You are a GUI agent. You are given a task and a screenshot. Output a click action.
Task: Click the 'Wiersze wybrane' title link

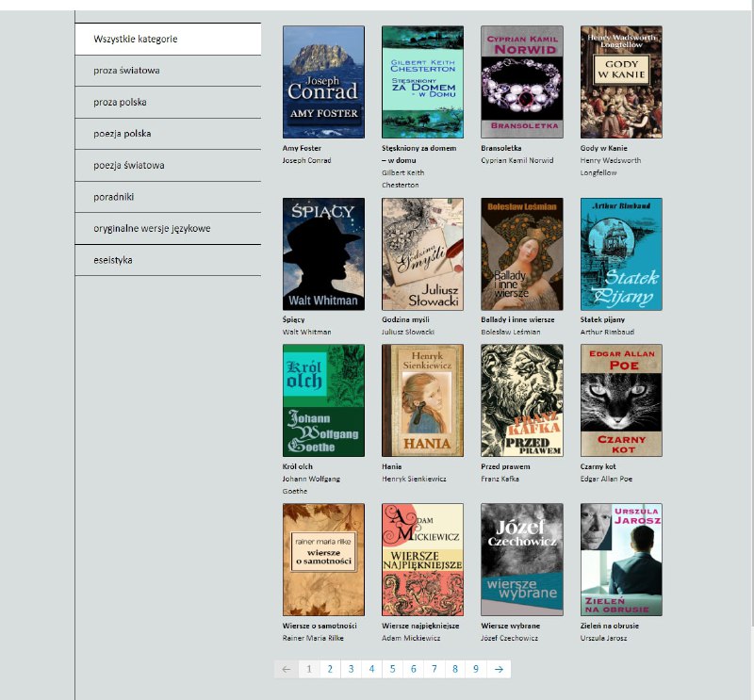(510, 626)
